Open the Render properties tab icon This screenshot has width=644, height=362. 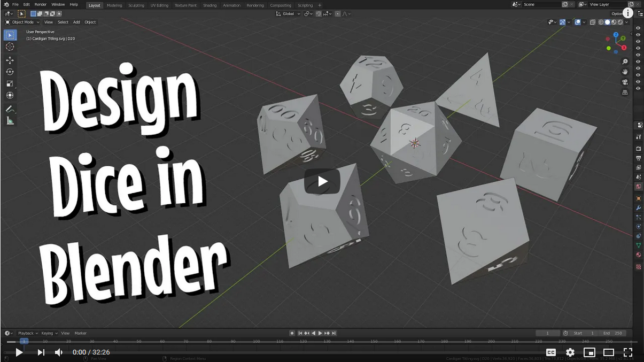tap(638, 148)
